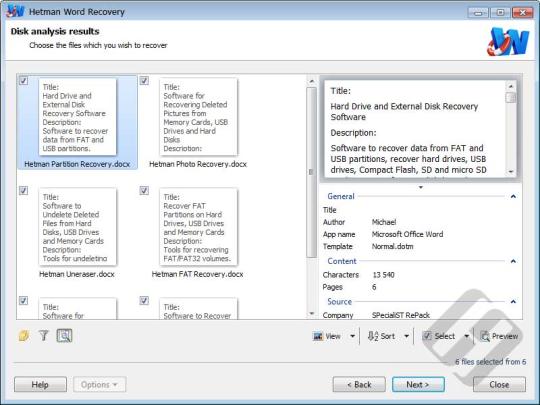Uncheck Hetman Partition Recovery.docx checkbox
The image size is (540, 405).
23,81
